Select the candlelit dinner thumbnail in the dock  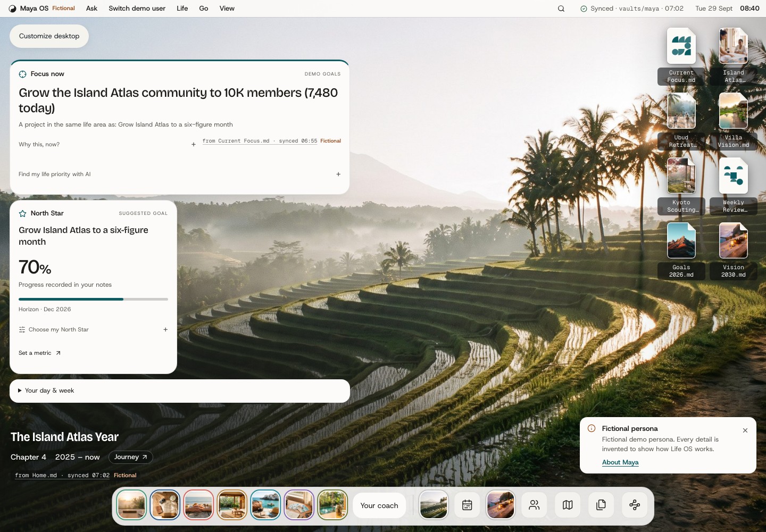click(x=501, y=505)
